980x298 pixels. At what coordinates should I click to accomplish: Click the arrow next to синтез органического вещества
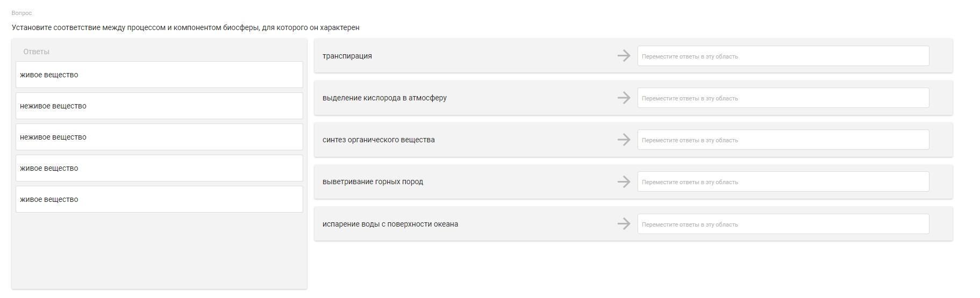click(x=624, y=140)
